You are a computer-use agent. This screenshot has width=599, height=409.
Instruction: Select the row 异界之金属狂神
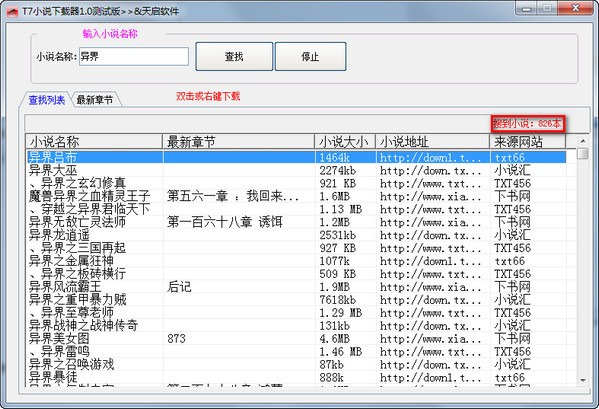296,261
